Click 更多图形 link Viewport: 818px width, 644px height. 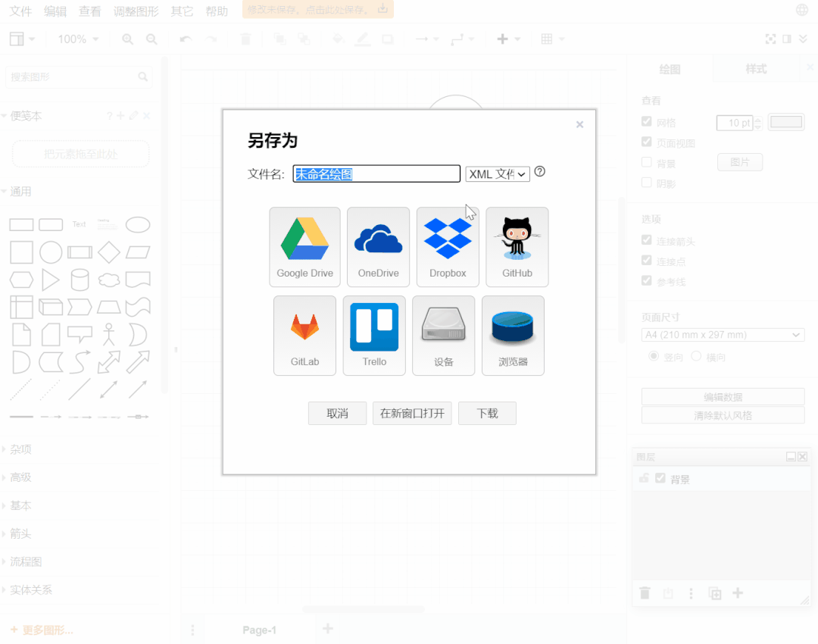(x=42, y=630)
